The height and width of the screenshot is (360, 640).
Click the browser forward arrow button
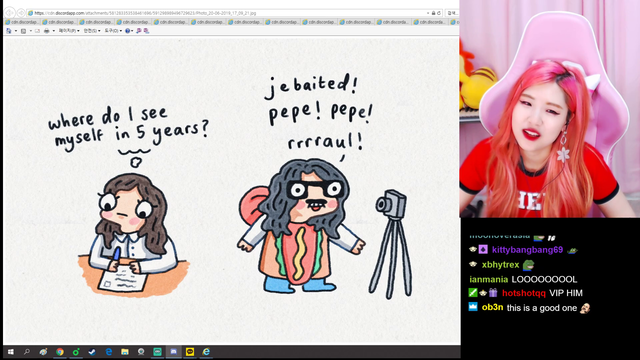click(21, 13)
